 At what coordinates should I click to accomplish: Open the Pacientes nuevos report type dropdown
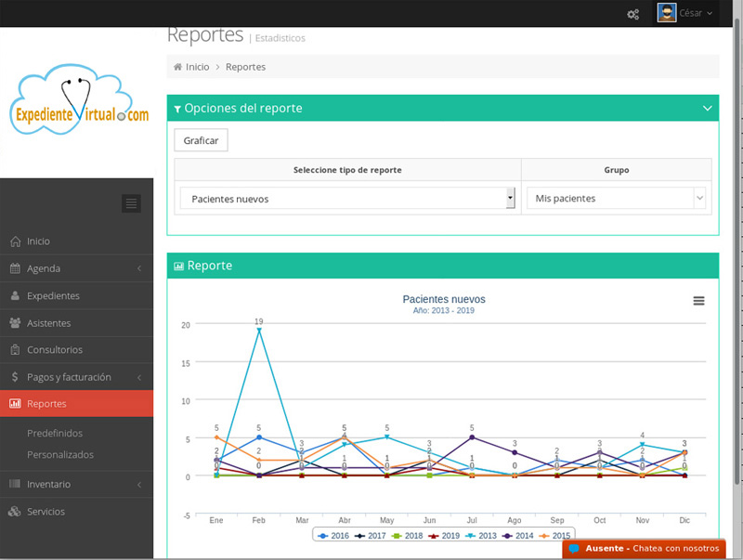pyautogui.click(x=347, y=198)
